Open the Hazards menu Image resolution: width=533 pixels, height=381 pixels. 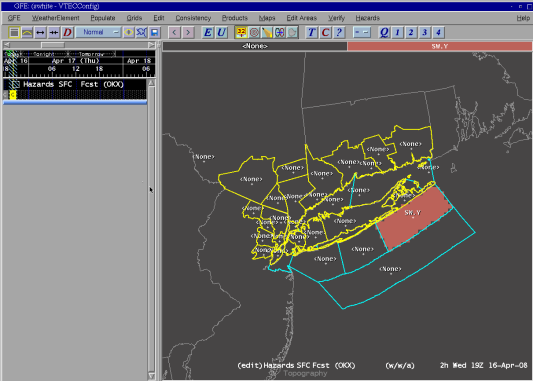pos(367,18)
